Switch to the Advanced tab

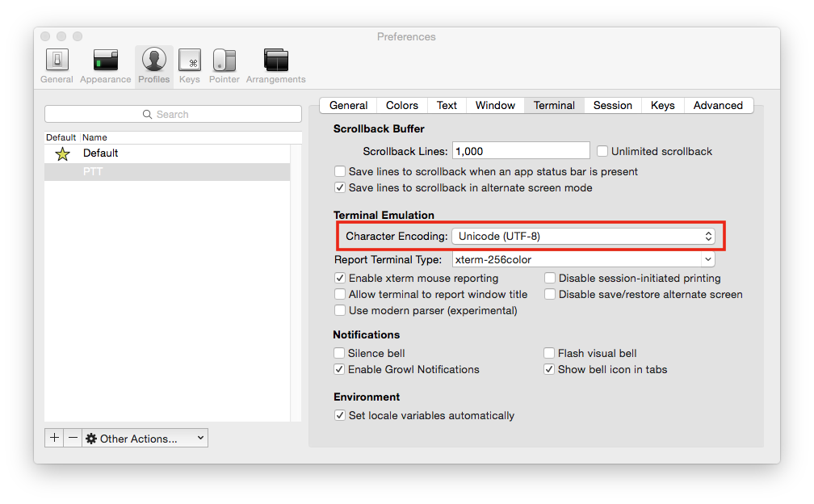717,105
